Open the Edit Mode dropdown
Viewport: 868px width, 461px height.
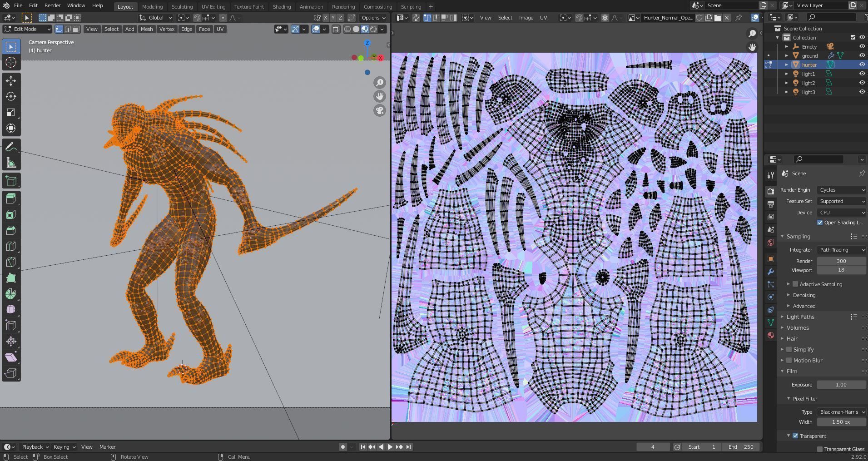pyautogui.click(x=27, y=29)
